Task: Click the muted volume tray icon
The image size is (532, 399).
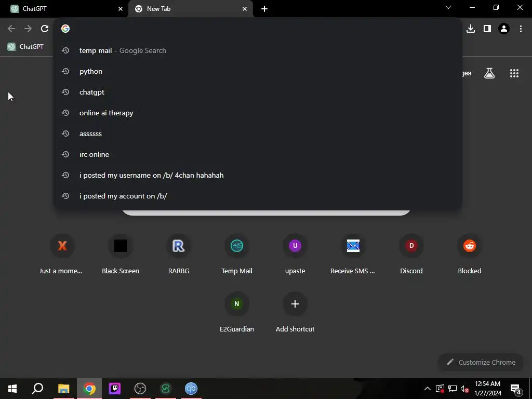Action: pos(465,389)
